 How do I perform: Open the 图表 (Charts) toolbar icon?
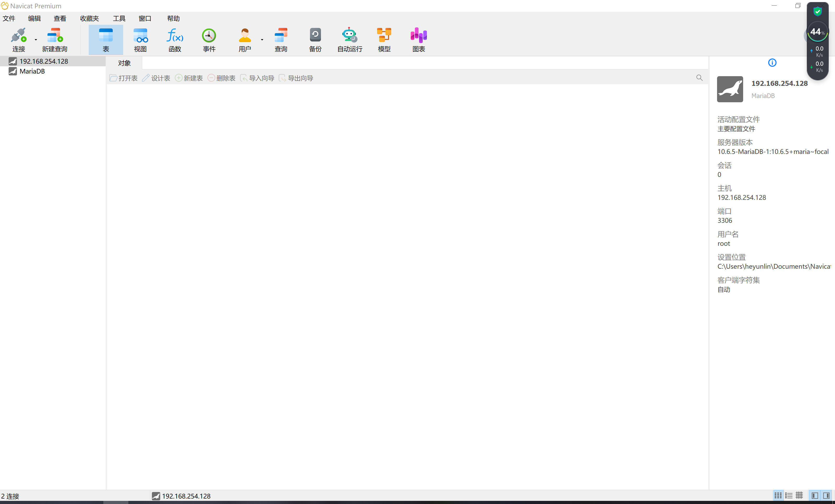click(x=419, y=40)
